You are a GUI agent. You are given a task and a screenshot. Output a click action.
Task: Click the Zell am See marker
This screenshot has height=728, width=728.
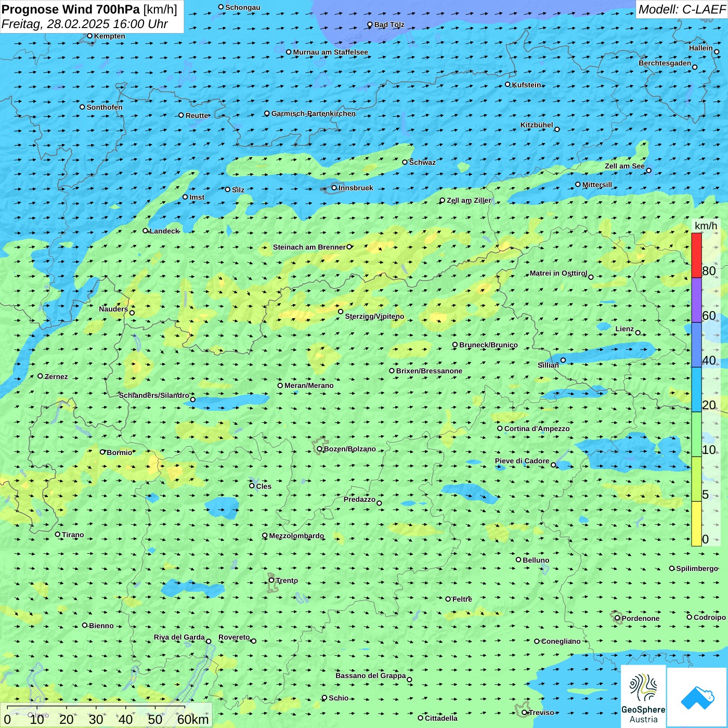click(648, 170)
